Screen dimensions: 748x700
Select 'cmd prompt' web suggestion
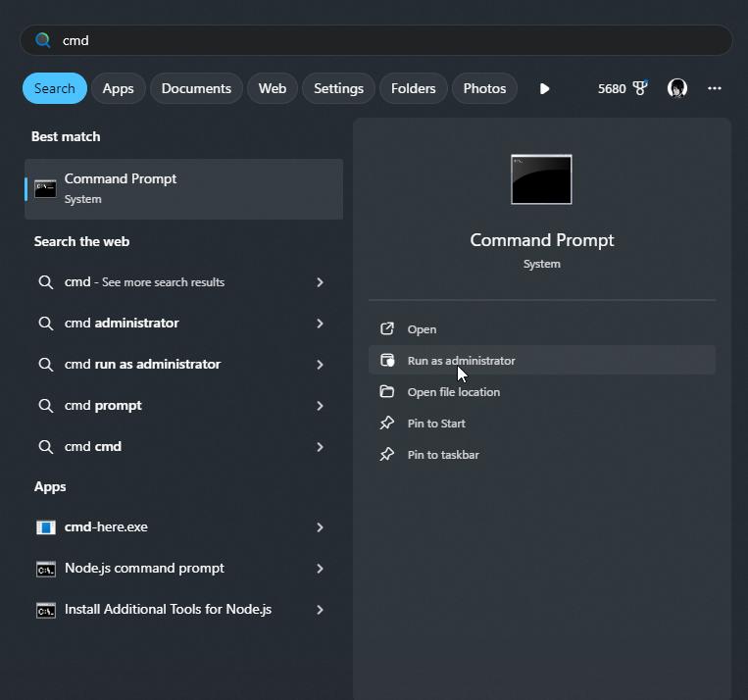click(x=183, y=406)
